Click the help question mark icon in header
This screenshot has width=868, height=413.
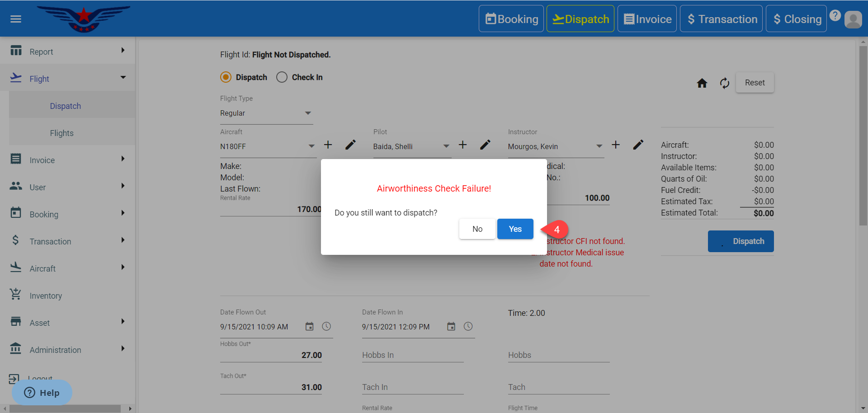click(x=835, y=16)
